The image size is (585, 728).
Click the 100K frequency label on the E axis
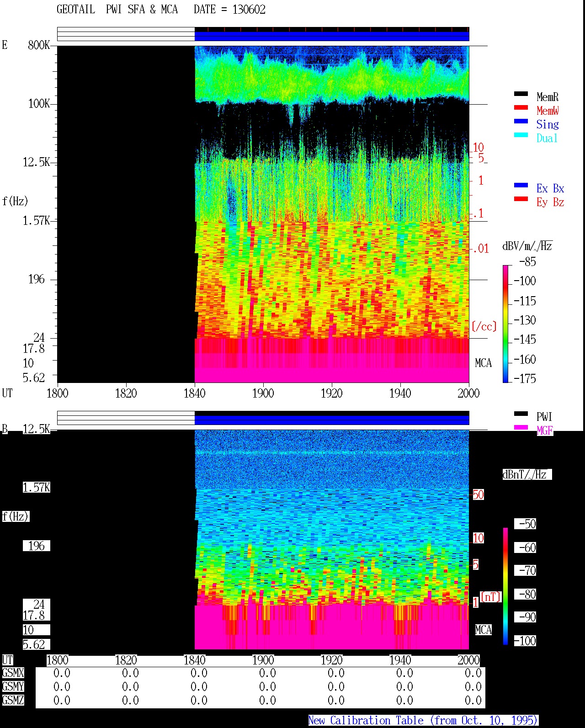pos(39,104)
